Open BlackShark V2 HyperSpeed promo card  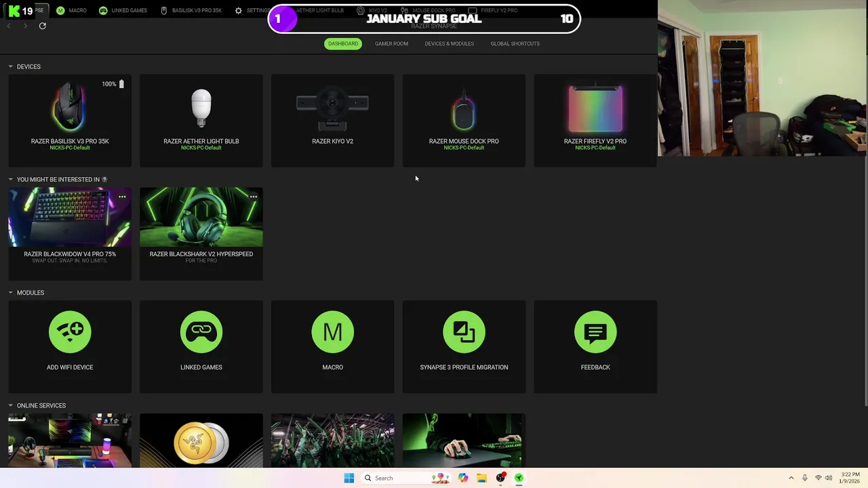(201, 234)
